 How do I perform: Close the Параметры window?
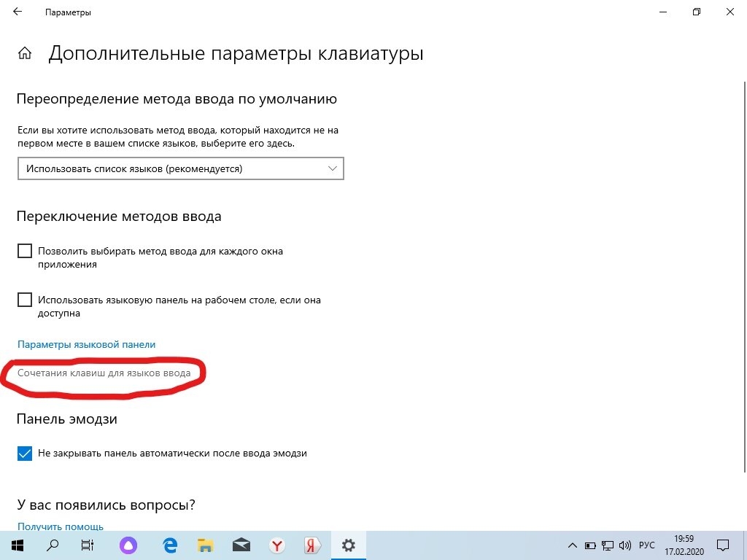[729, 12]
